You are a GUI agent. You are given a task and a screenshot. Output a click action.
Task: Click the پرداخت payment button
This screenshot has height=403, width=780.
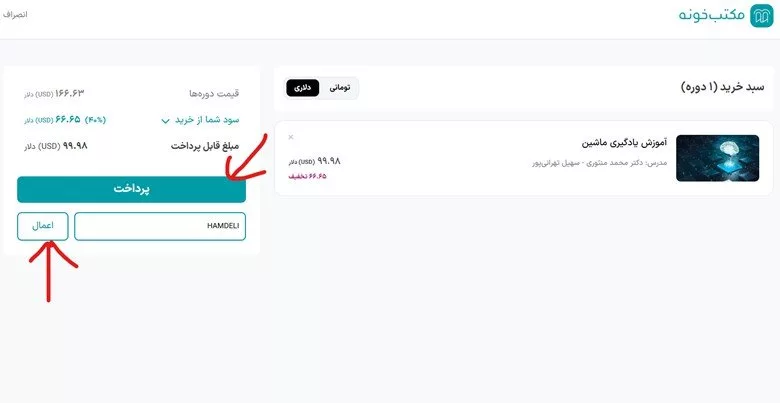[x=131, y=189]
